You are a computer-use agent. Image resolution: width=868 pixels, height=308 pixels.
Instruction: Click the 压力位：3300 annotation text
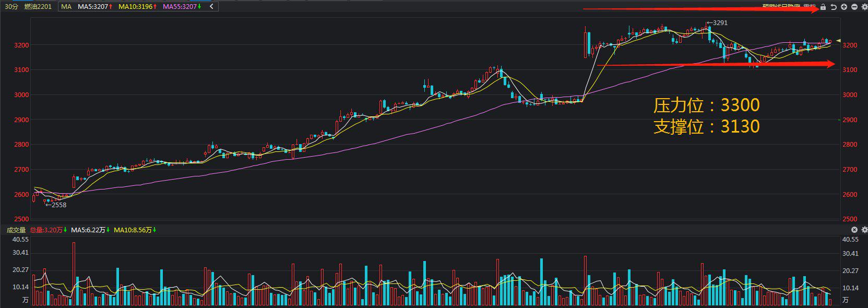click(x=707, y=105)
